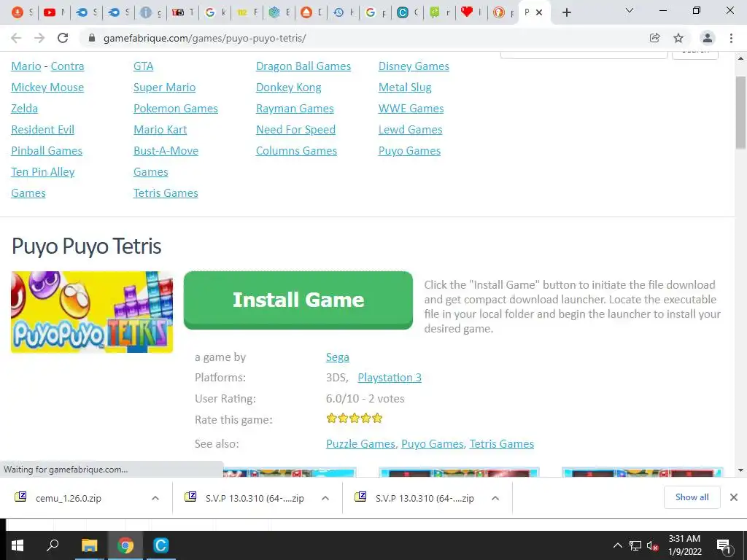Switch to the first tab with orange download favicon
This screenshot has width=747, height=560.
click(21, 12)
